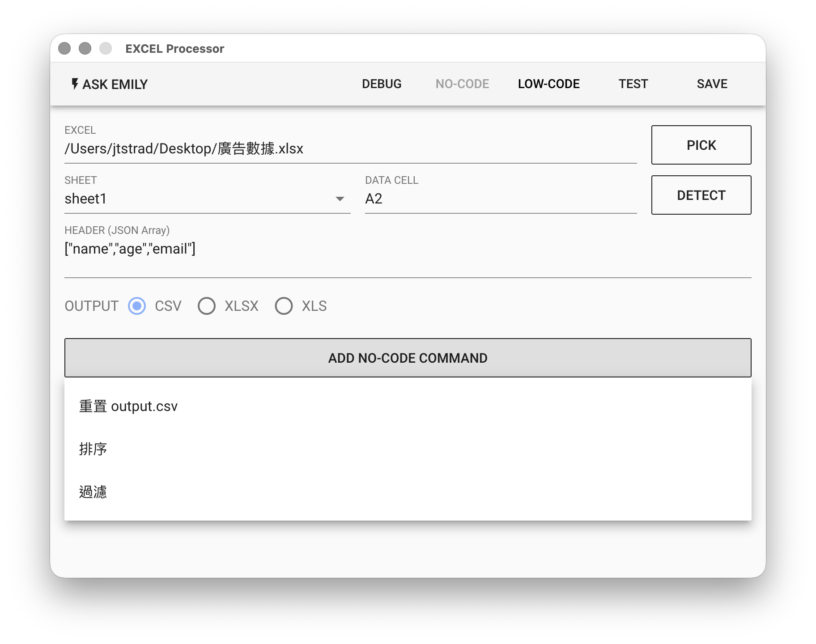Screen dimensions: 816x644
Task: Choose XLSX as output format
Action: pyautogui.click(x=207, y=306)
